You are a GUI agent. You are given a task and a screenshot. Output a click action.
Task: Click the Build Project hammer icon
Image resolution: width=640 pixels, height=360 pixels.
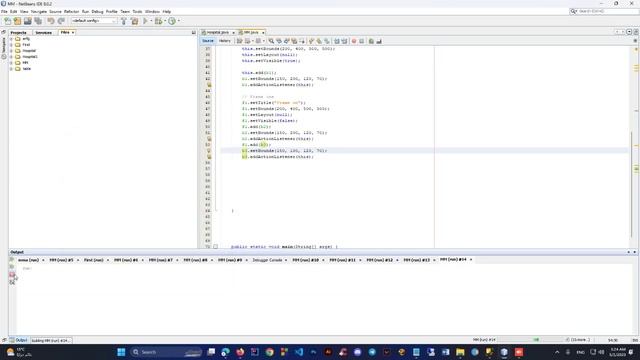tap(124, 21)
